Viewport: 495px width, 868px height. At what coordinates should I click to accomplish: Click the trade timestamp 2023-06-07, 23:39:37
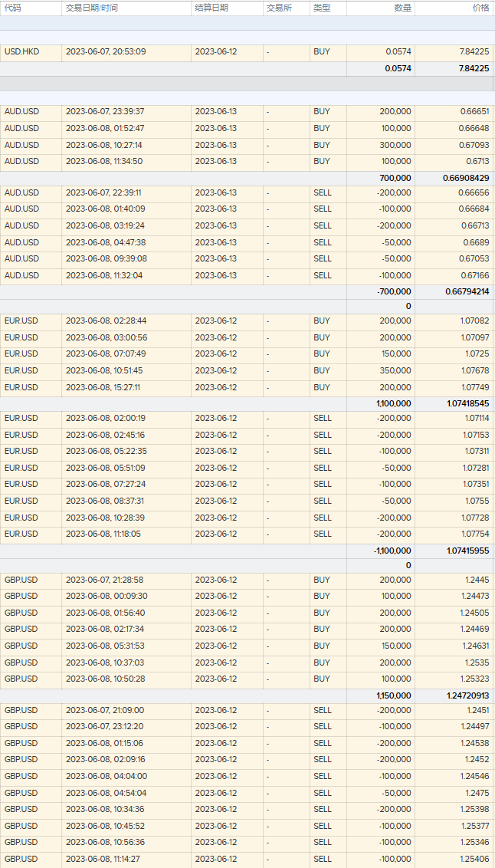point(105,112)
